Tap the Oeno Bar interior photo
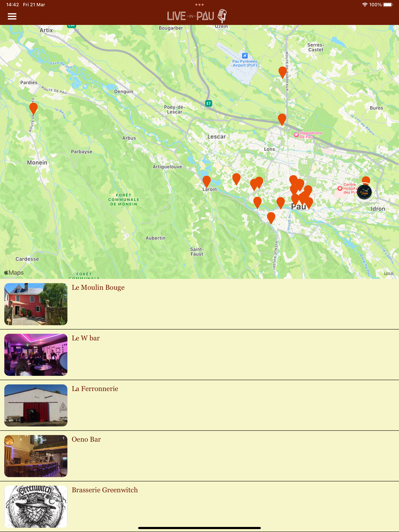The image size is (399, 532). (36, 456)
